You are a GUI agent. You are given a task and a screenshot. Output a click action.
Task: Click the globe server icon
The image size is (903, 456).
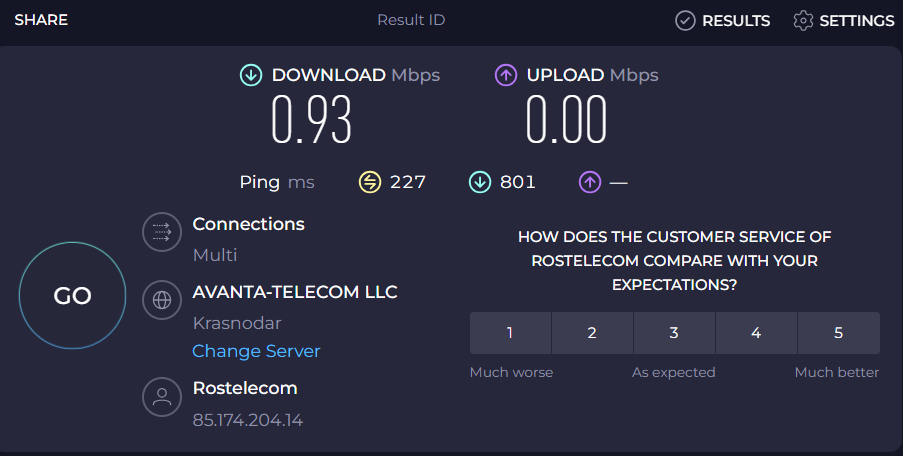click(161, 300)
